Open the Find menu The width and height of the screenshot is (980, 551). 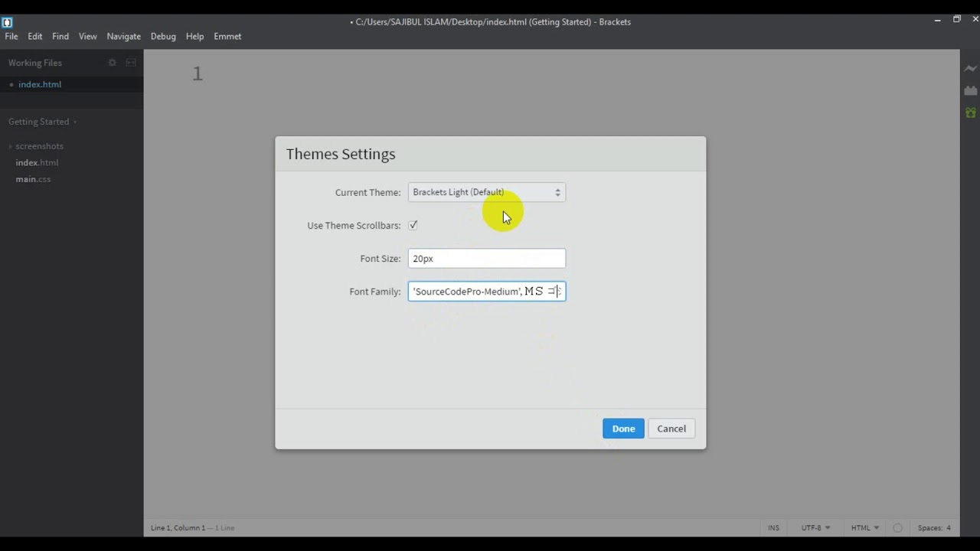[60, 36]
